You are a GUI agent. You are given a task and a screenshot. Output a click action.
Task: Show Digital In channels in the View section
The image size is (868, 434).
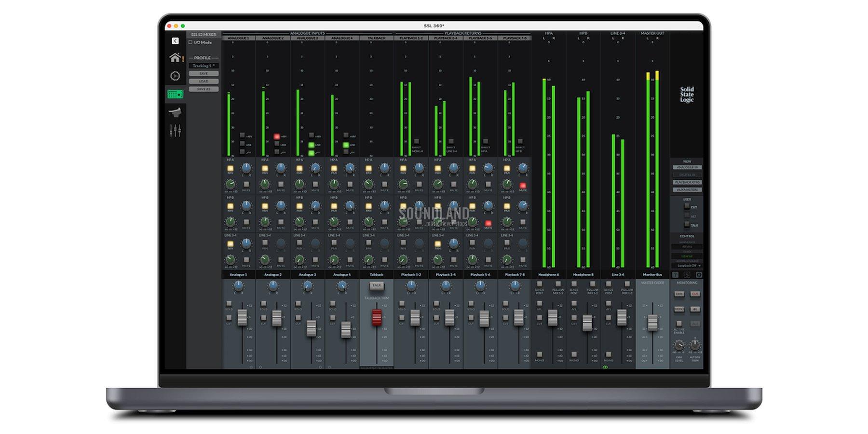[687, 175]
